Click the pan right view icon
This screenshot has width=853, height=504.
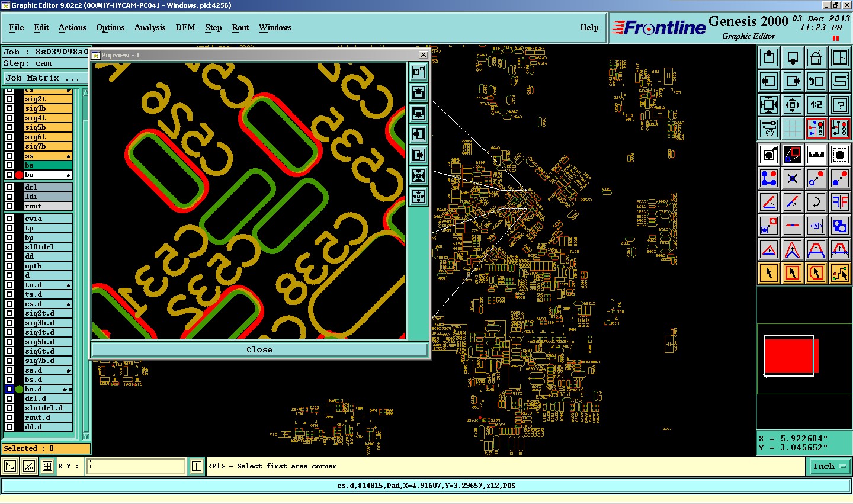click(x=793, y=81)
